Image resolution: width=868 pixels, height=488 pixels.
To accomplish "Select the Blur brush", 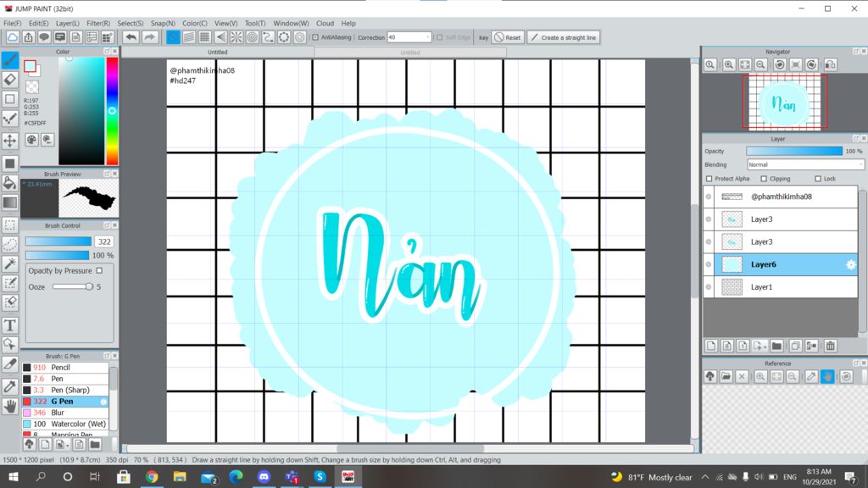I will point(65,413).
